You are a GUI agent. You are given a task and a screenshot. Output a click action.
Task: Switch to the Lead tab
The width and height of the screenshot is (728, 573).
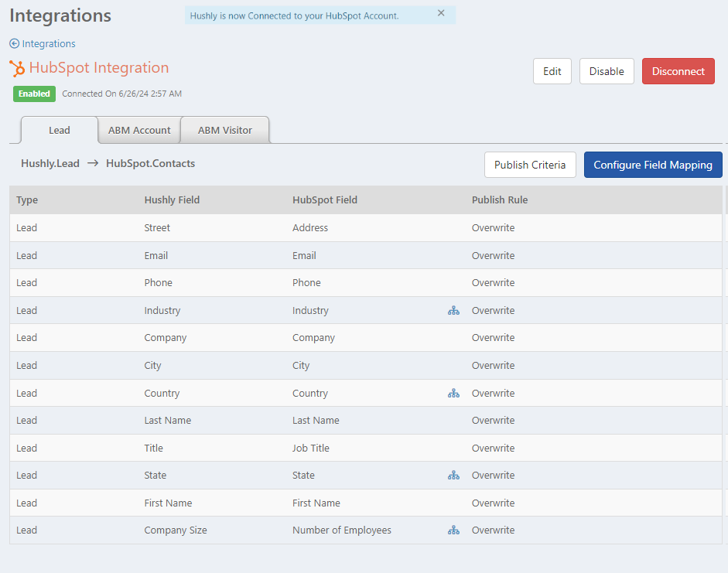click(x=60, y=131)
